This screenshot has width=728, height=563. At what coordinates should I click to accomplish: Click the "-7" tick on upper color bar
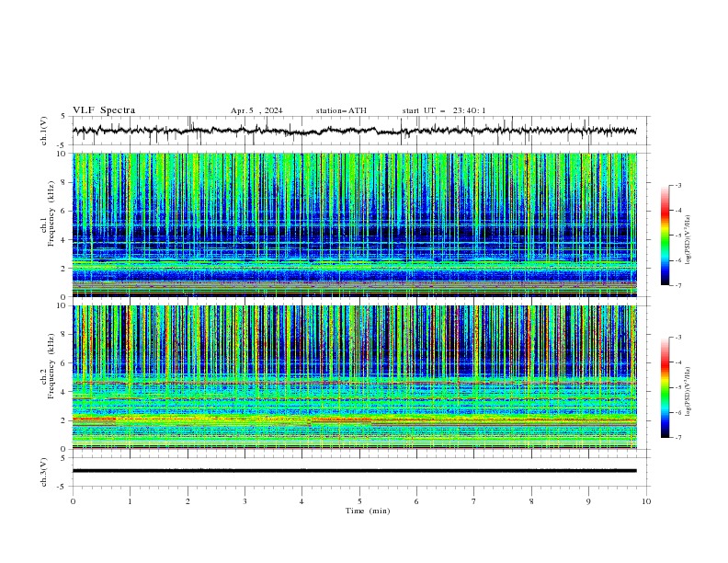point(677,286)
